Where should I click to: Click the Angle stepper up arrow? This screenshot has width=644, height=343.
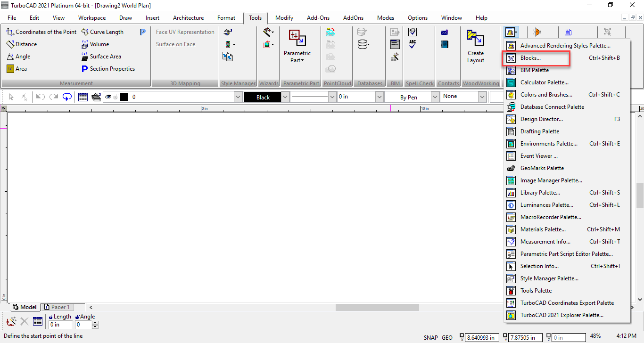pyautogui.click(x=95, y=323)
